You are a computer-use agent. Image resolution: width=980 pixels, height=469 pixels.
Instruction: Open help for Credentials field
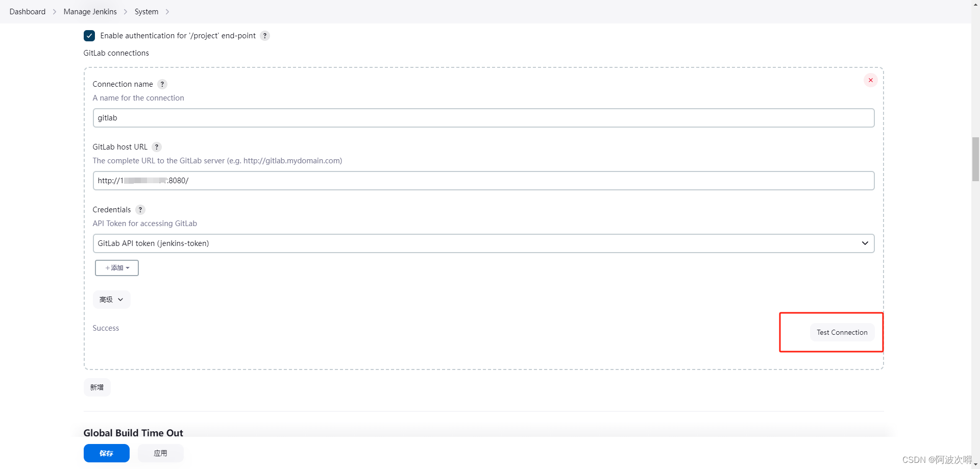coord(140,210)
